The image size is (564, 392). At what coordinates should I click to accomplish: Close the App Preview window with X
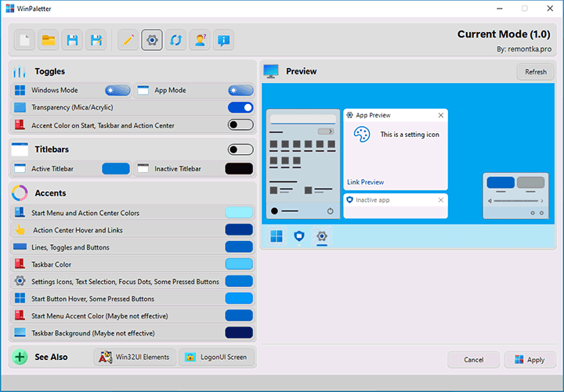click(x=440, y=115)
